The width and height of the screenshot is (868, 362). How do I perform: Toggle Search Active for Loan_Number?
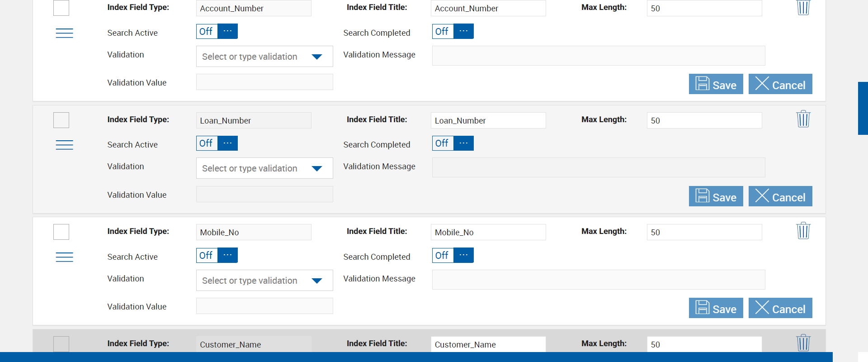217,143
